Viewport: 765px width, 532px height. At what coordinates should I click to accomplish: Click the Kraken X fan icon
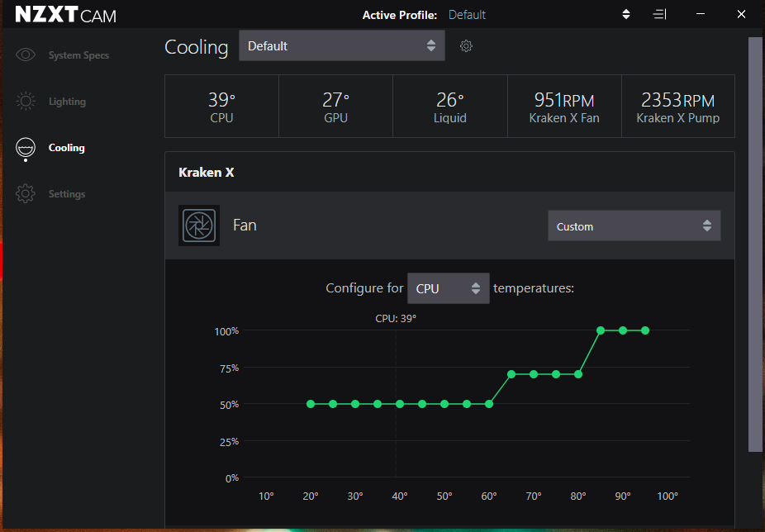pyautogui.click(x=199, y=226)
